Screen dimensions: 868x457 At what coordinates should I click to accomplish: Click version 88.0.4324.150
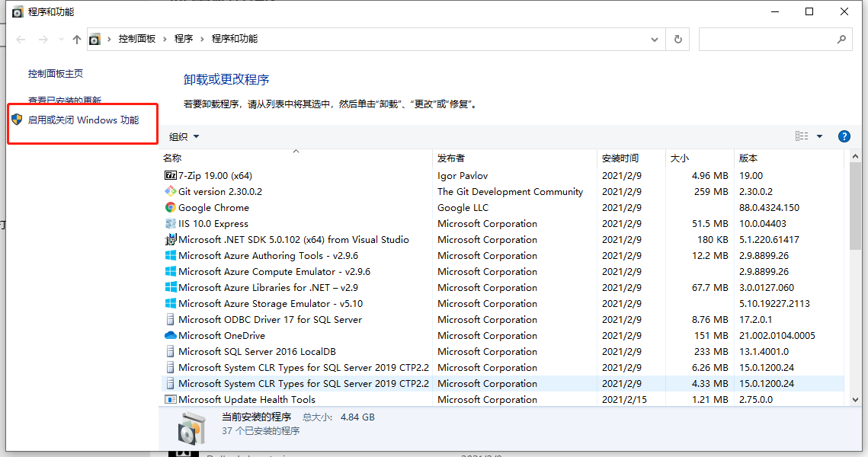point(769,208)
